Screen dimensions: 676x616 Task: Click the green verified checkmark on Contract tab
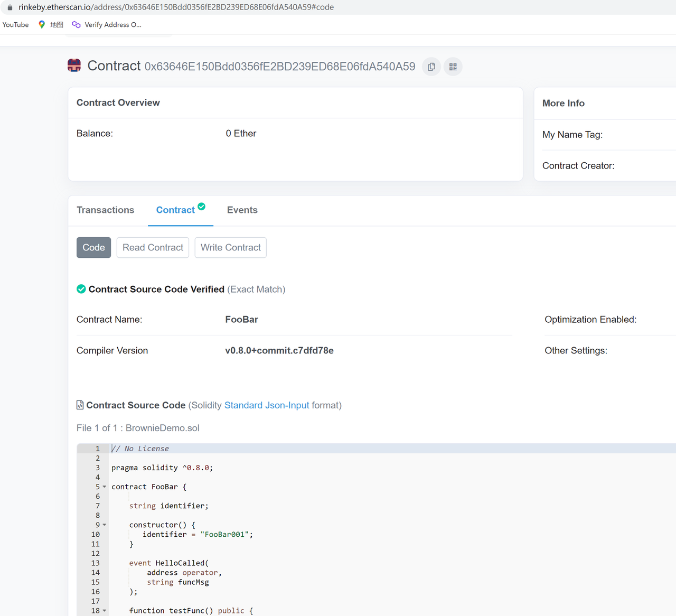point(202,206)
